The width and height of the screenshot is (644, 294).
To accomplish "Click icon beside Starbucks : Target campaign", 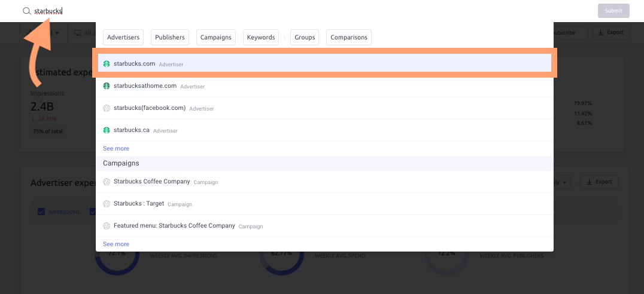I will [x=107, y=204].
